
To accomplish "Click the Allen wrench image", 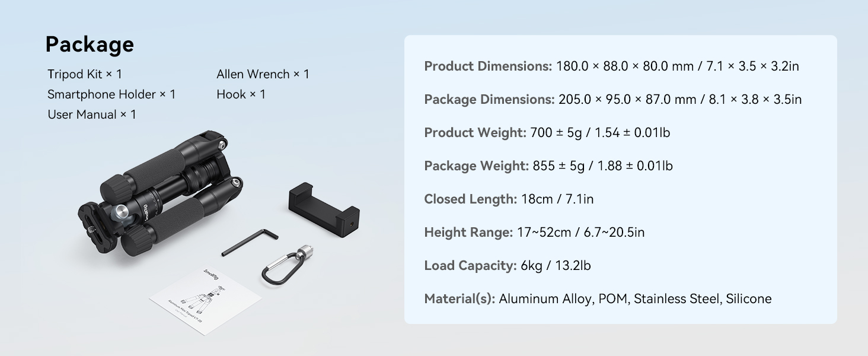I will pos(249,242).
